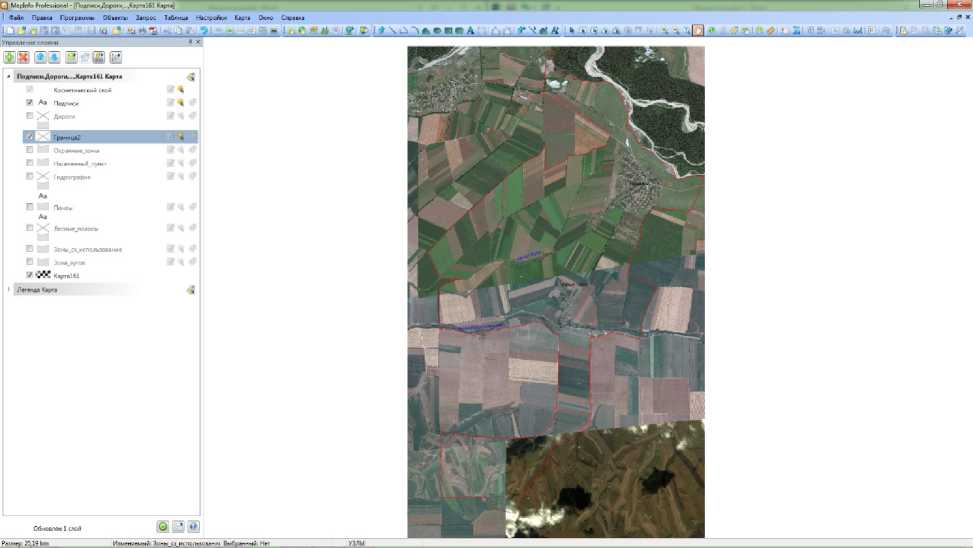The image size is (973, 548).
Task: Click the green Add Layer icon
Action: pos(9,57)
